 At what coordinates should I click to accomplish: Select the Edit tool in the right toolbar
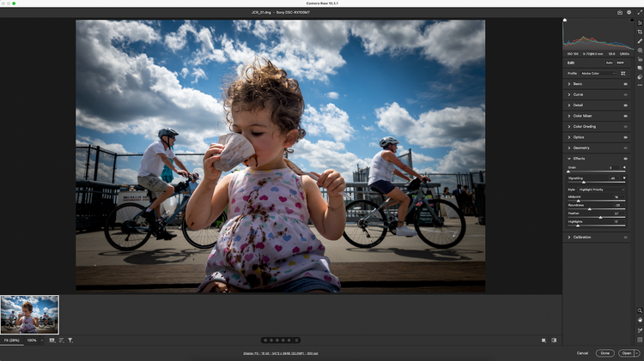coord(640,23)
